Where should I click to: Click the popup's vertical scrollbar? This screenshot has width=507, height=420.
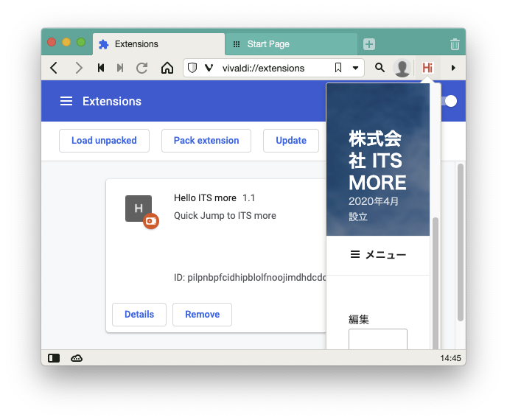coord(436,280)
